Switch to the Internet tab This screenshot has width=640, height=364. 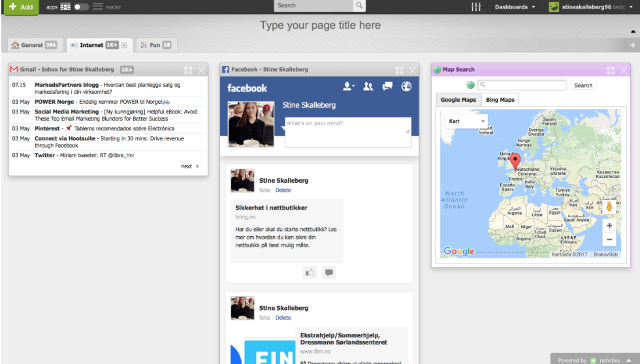(x=99, y=45)
